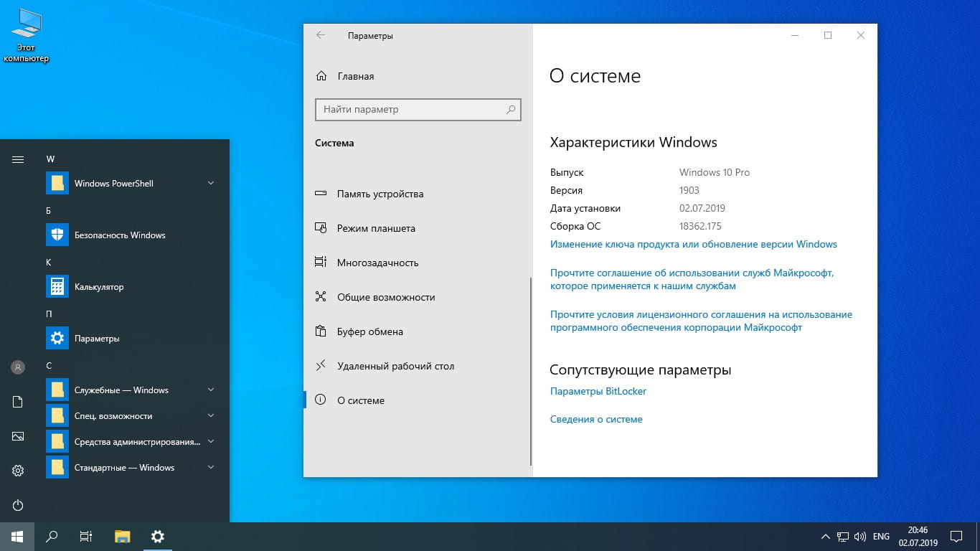Image resolution: width=980 pixels, height=551 pixels.
Task: Click the Task View taskbar icon
Action: (85, 536)
